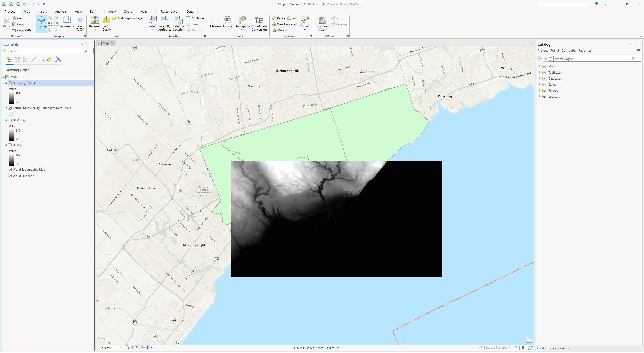Launch Coordinate Conversion

(259, 24)
